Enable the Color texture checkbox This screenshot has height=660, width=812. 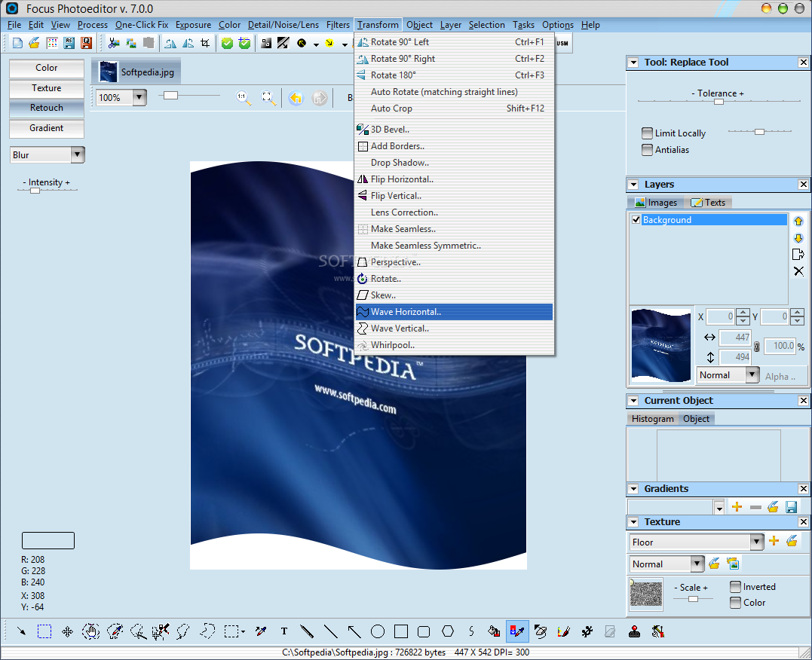pyautogui.click(x=735, y=602)
